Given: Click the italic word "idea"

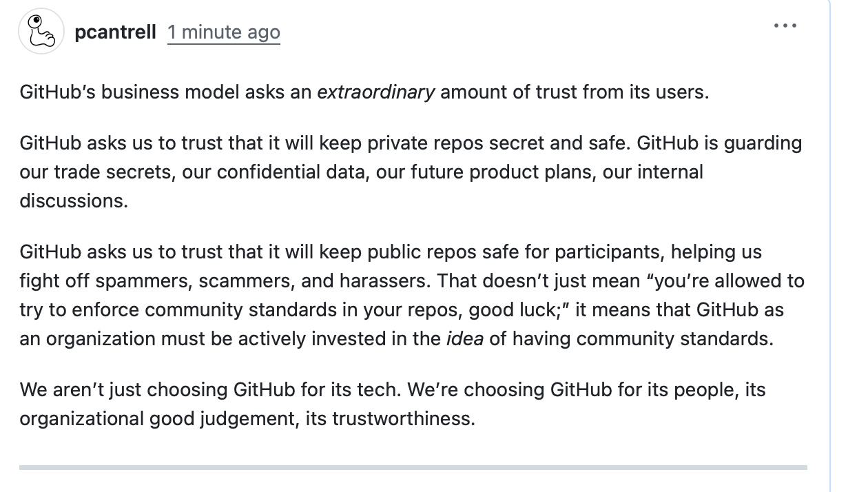Looking at the screenshot, I should 465,339.
